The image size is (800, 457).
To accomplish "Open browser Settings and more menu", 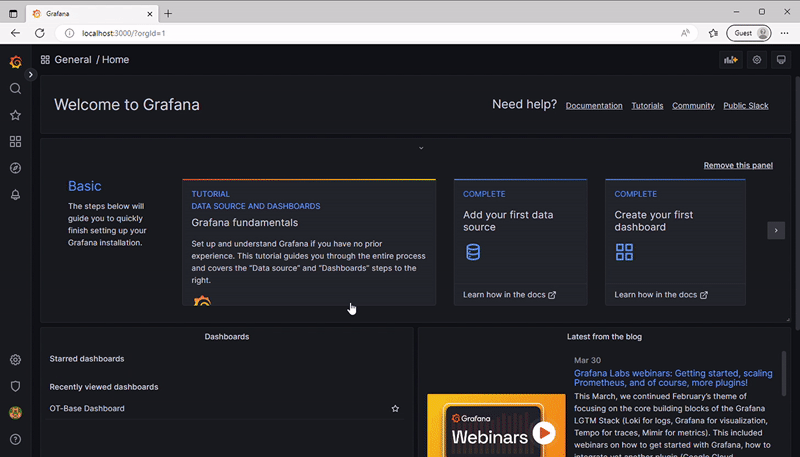I will [784, 33].
